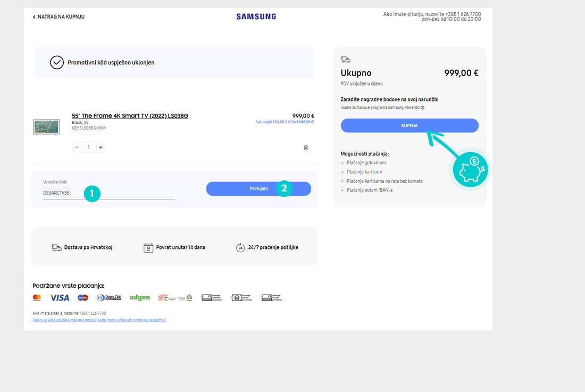This screenshot has height=392, width=585.
Task: Apply the promo code with Primijeni
Action: tap(258, 189)
